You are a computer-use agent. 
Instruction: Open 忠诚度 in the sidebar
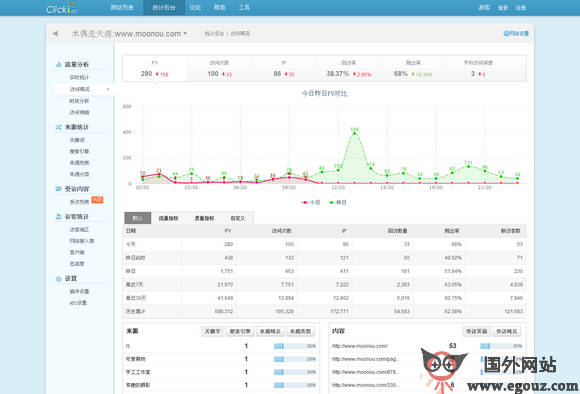(77, 264)
